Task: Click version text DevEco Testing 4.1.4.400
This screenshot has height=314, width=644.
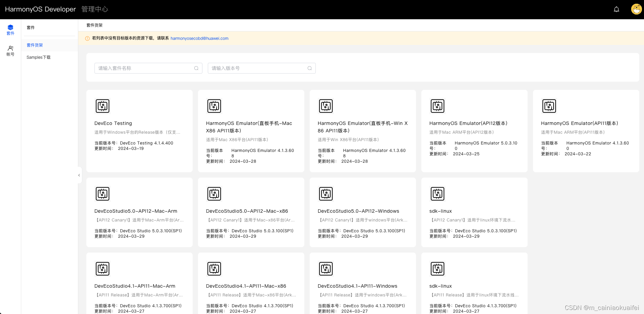Action: [146, 143]
